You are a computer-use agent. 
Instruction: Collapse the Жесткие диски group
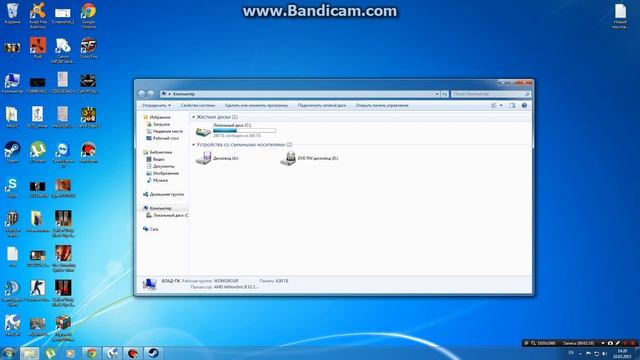(193, 117)
